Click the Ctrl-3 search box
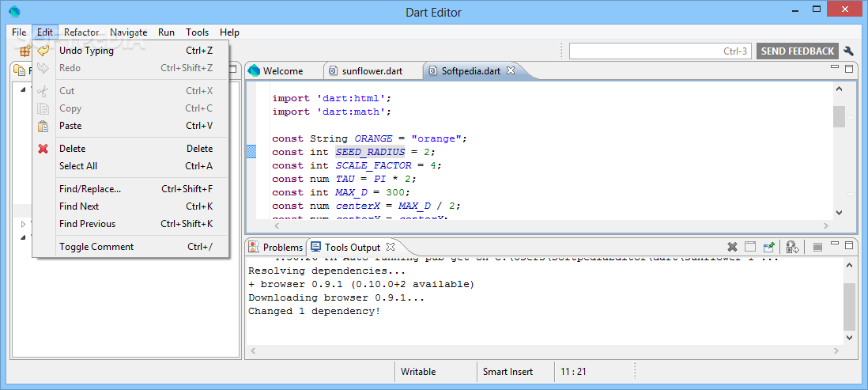 click(x=660, y=51)
